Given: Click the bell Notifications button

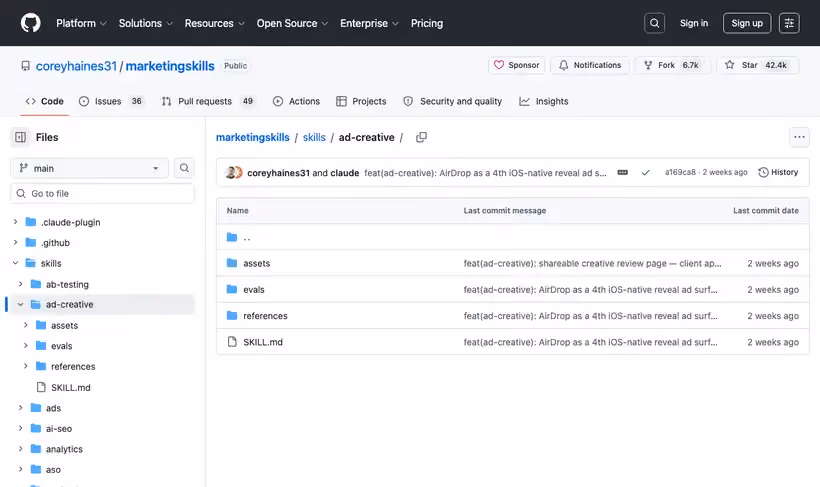Looking at the screenshot, I should pos(590,65).
